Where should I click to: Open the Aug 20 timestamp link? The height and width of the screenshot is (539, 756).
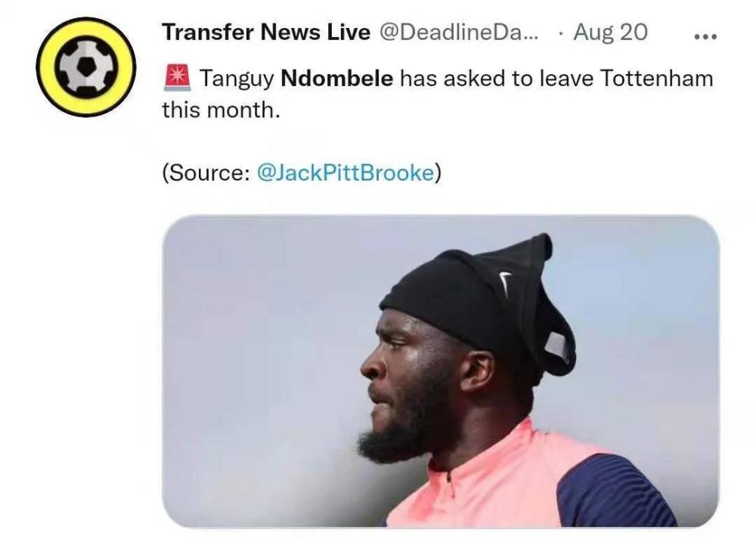pyautogui.click(x=610, y=33)
